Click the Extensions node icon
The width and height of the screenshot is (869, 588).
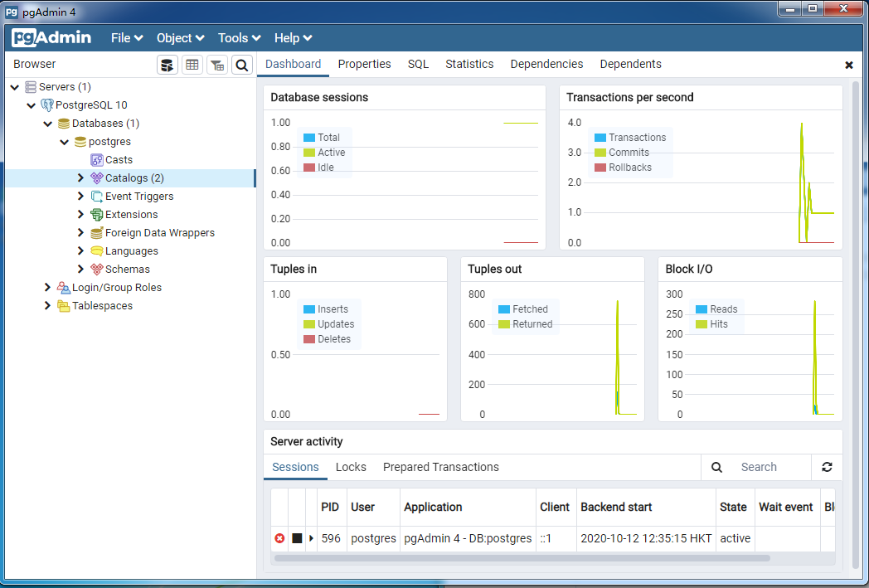97,215
